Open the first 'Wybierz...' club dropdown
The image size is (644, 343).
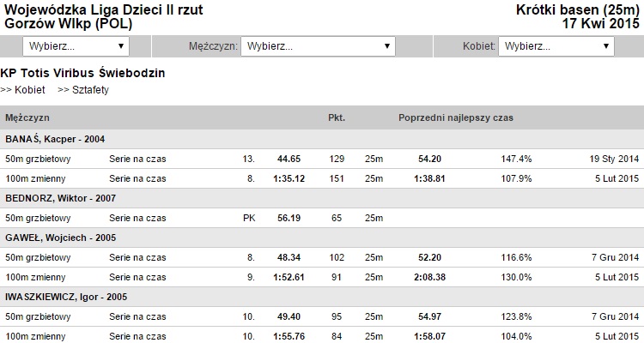(x=76, y=46)
